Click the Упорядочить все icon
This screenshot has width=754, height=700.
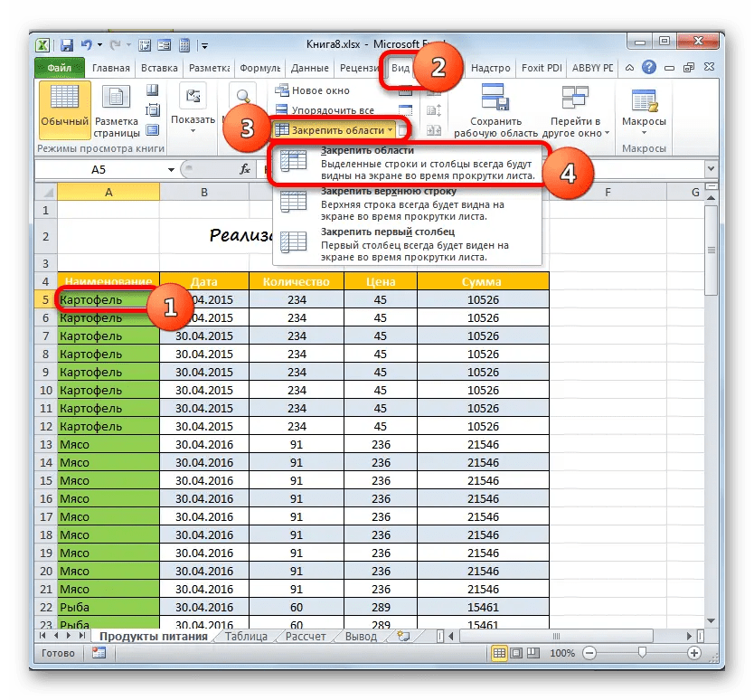click(282, 109)
